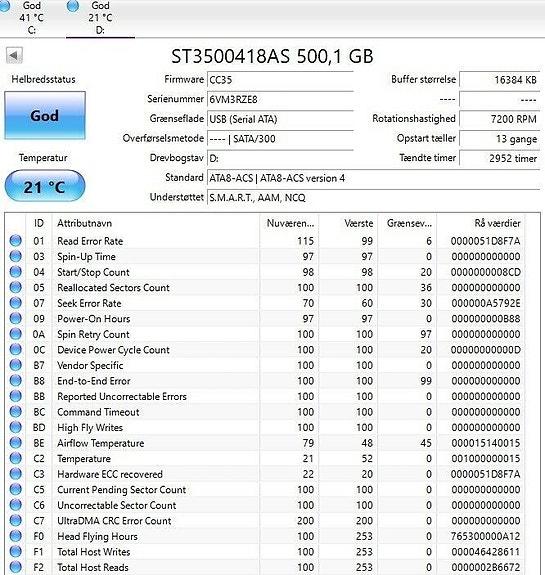The image size is (545, 575).
Task: Select raw value 0000002B6672
Action: tap(486, 567)
